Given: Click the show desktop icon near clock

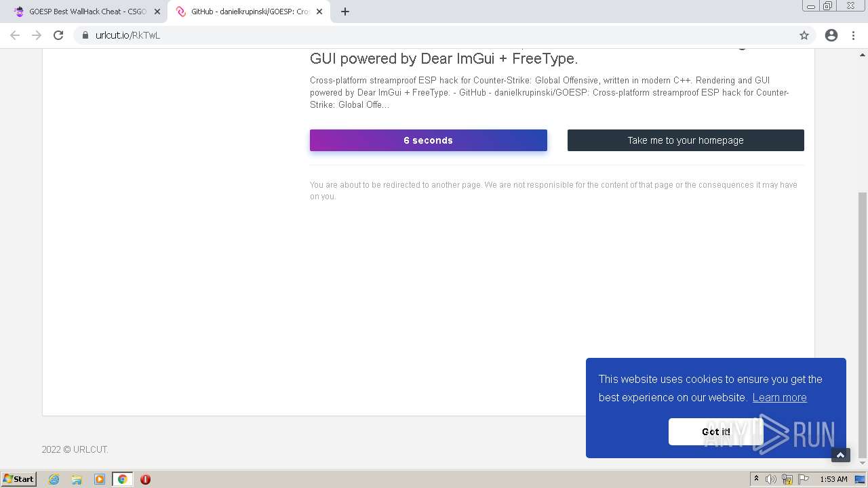Looking at the screenshot, I should pyautogui.click(x=860, y=479).
